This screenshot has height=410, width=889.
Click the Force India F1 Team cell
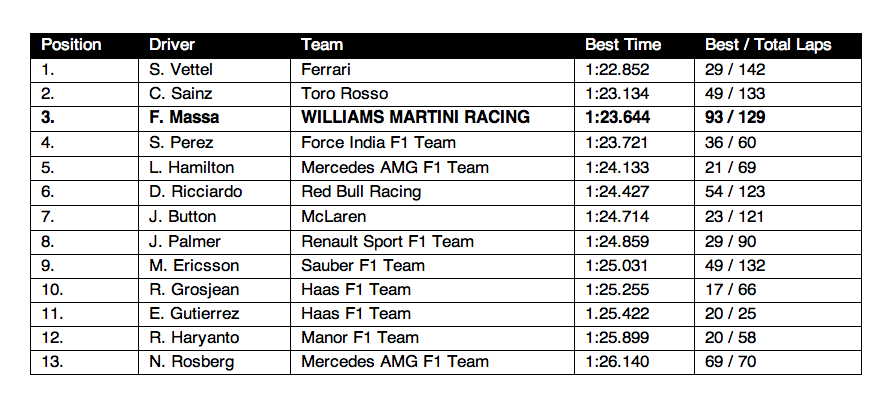pyautogui.click(x=378, y=142)
